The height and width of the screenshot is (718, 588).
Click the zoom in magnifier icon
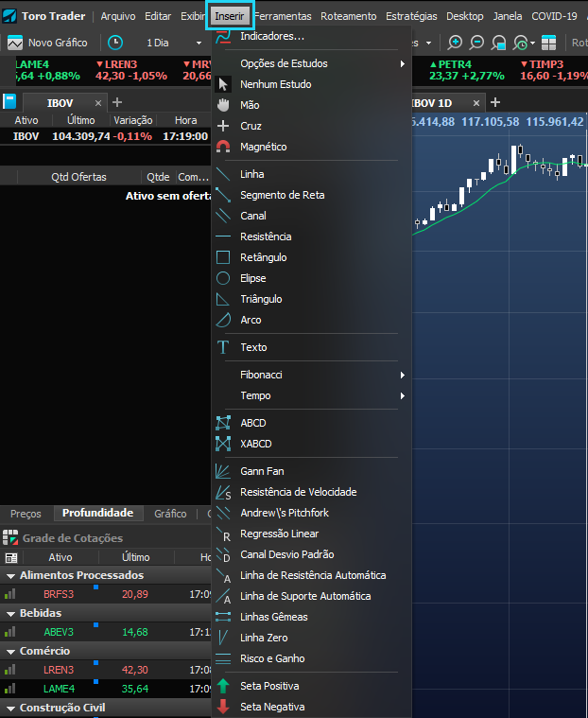pos(455,43)
